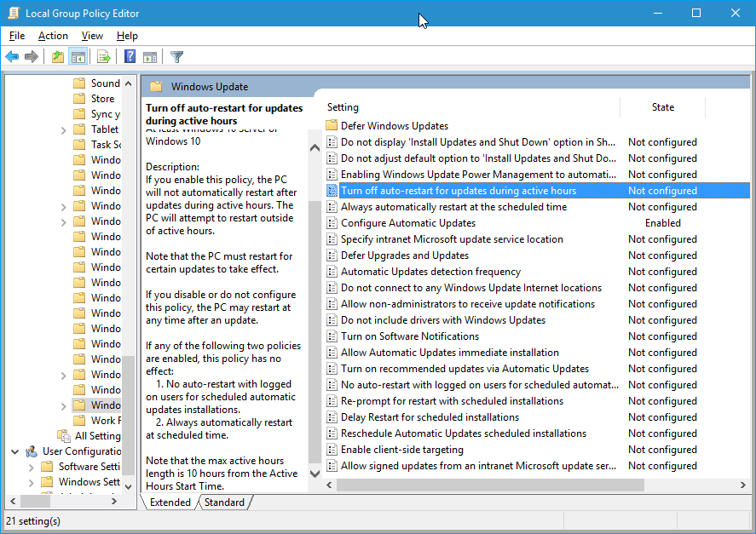Click the description pane scroll up arrow
The width and height of the screenshot is (756, 534).
coord(315,148)
